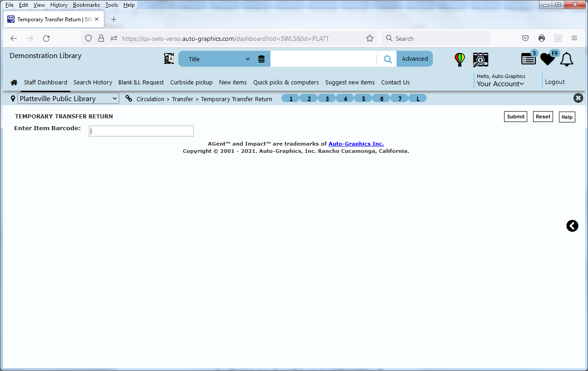
Task: Open Quick picks & computers
Action: coord(286,83)
